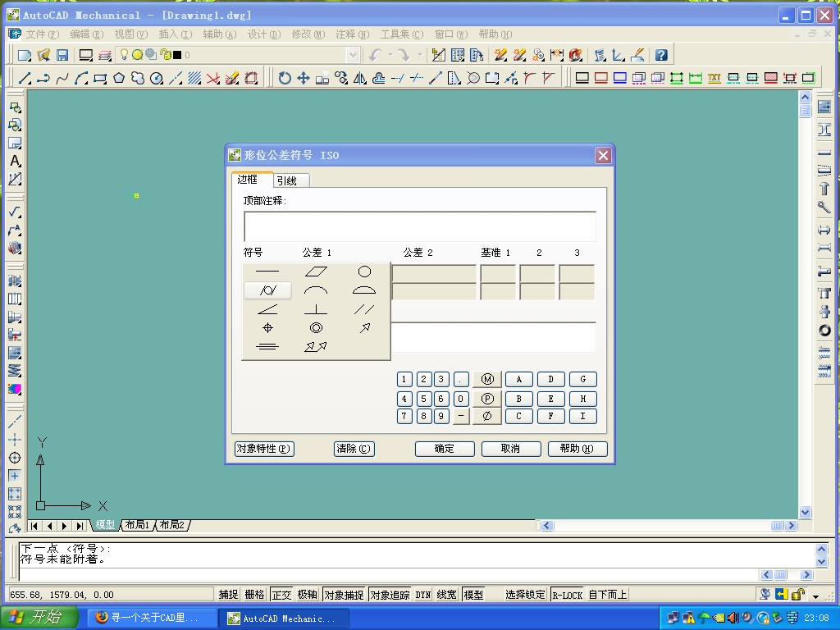Viewport: 840px width, 630px height.
Task: Click the 取消 button
Action: point(511,449)
